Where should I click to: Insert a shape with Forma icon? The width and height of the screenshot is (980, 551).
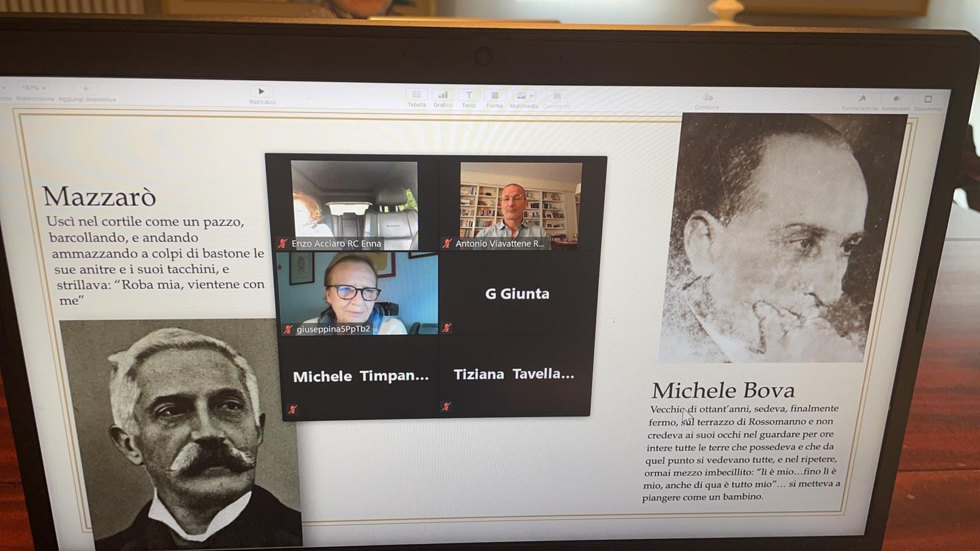click(x=494, y=96)
